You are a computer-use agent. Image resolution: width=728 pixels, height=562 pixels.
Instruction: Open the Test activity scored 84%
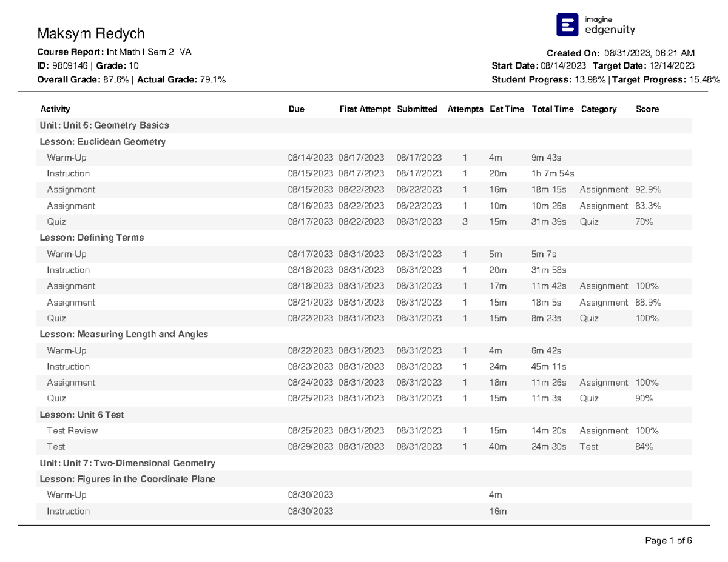coord(364,447)
